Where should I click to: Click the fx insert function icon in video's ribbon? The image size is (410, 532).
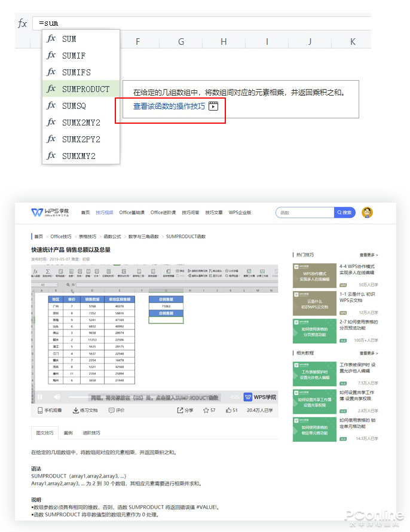tap(35, 271)
